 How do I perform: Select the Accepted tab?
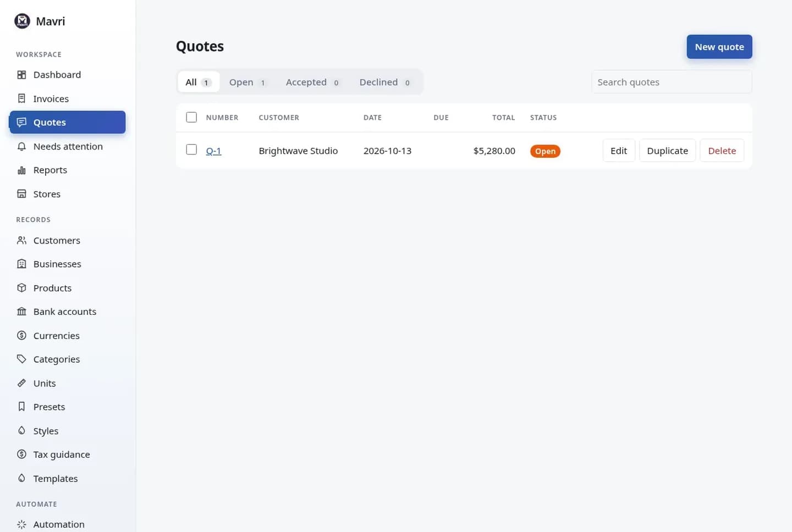[x=312, y=82]
